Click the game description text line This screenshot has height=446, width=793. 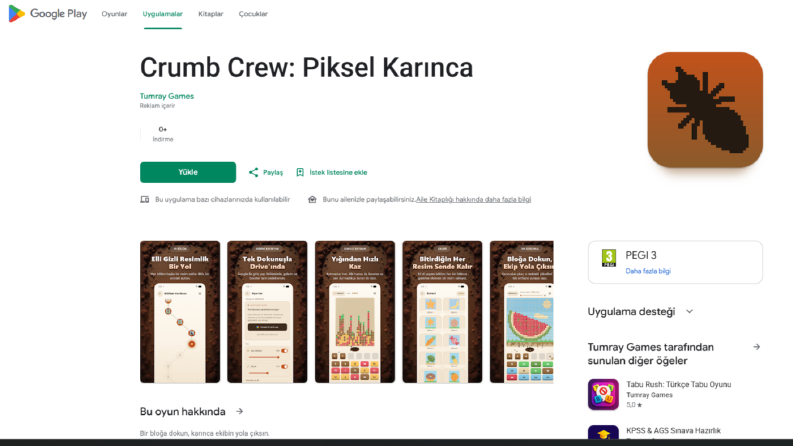[204, 433]
